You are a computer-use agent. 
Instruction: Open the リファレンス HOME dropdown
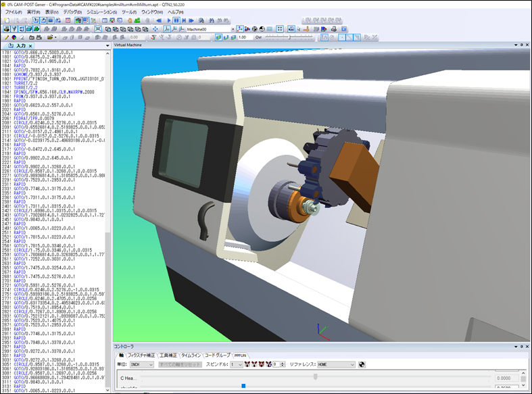tap(336, 364)
